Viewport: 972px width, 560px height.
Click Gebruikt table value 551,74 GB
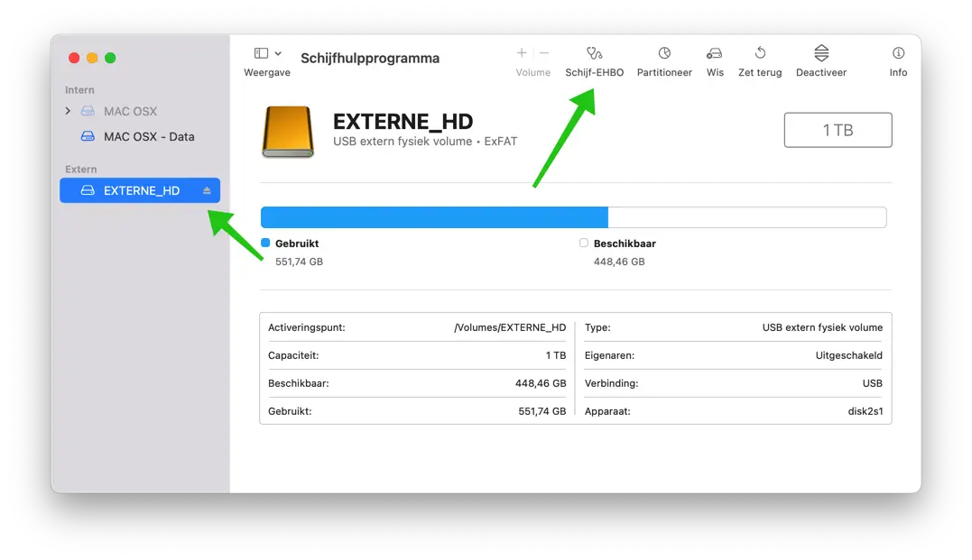[x=542, y=411]
